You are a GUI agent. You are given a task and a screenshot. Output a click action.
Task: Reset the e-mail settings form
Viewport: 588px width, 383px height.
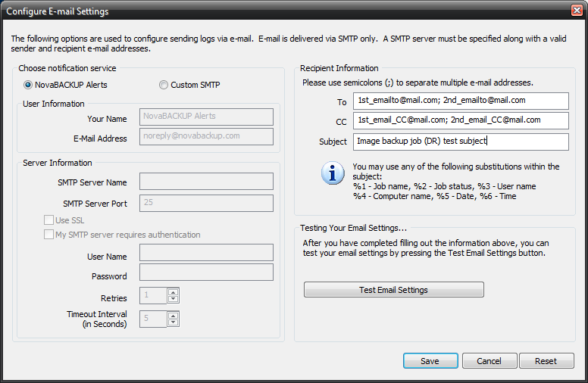[546, 361]
